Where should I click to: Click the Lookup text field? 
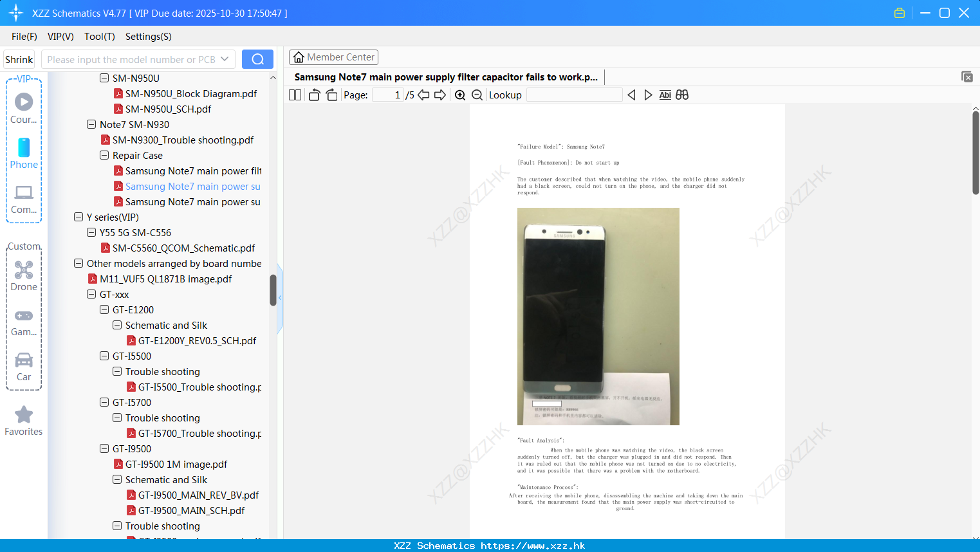point(574,95)
